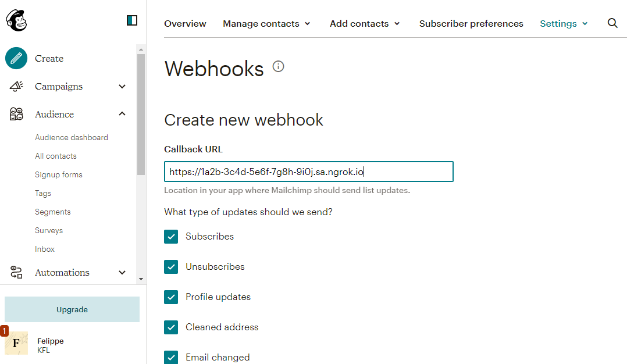Click the Campaigns megaphone icon
Viewport: 627px width, 364px height.
tap(16, 86)
